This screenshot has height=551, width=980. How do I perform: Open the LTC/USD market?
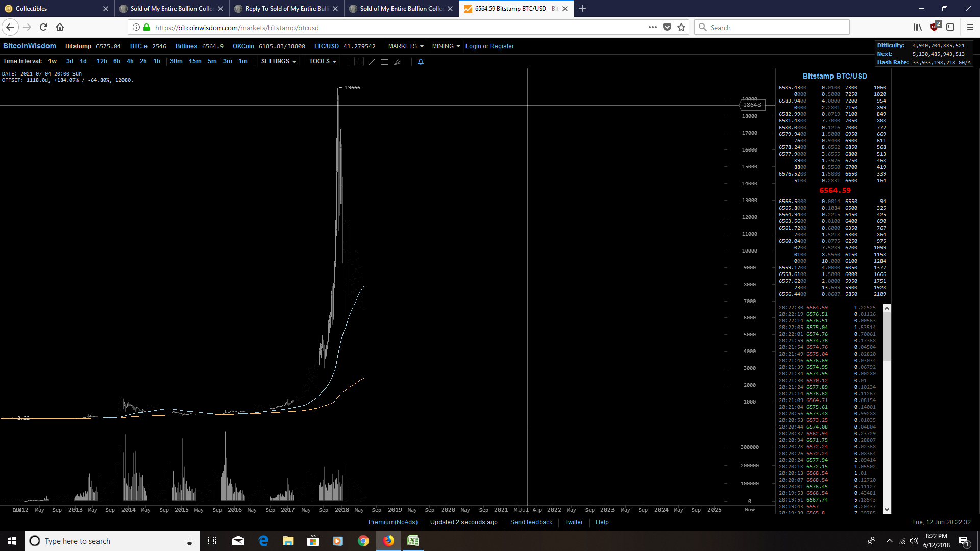327,46
